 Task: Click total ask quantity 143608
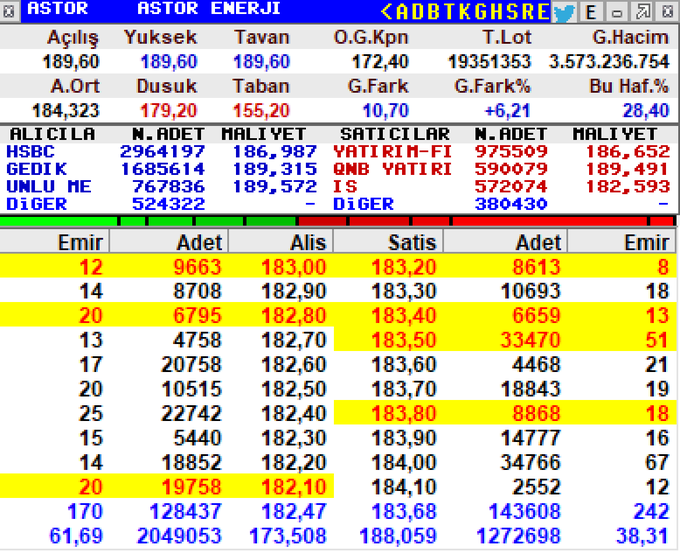(x=525, y=512)
